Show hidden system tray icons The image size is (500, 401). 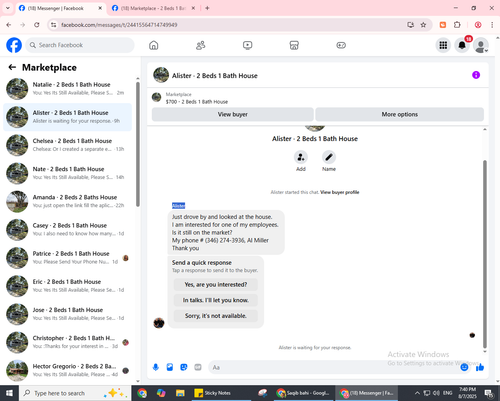tap(417, 393)
